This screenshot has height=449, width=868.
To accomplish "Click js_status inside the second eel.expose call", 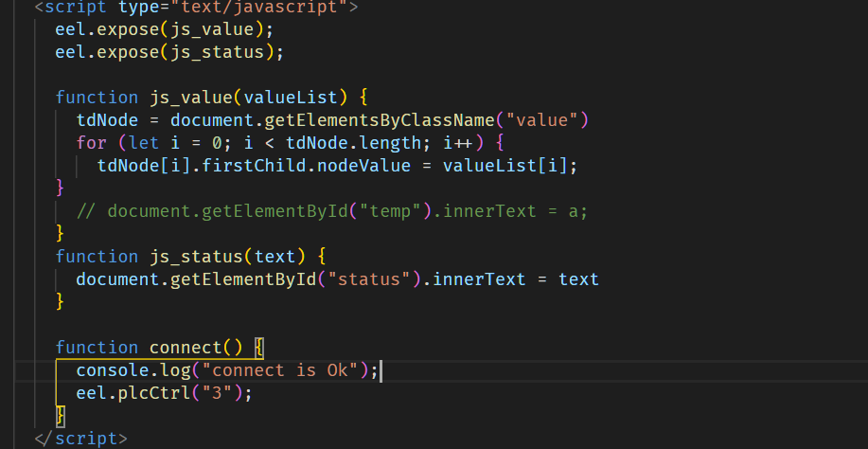I will point(218,52).
